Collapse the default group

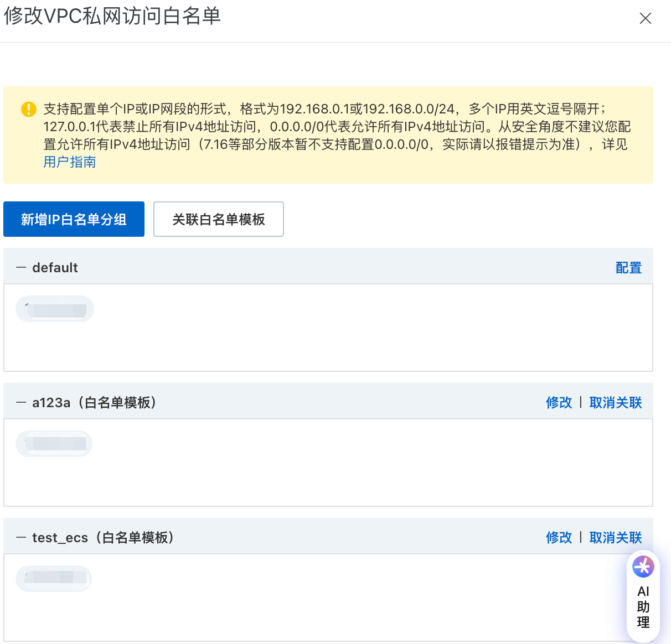[x=21, y=268]
